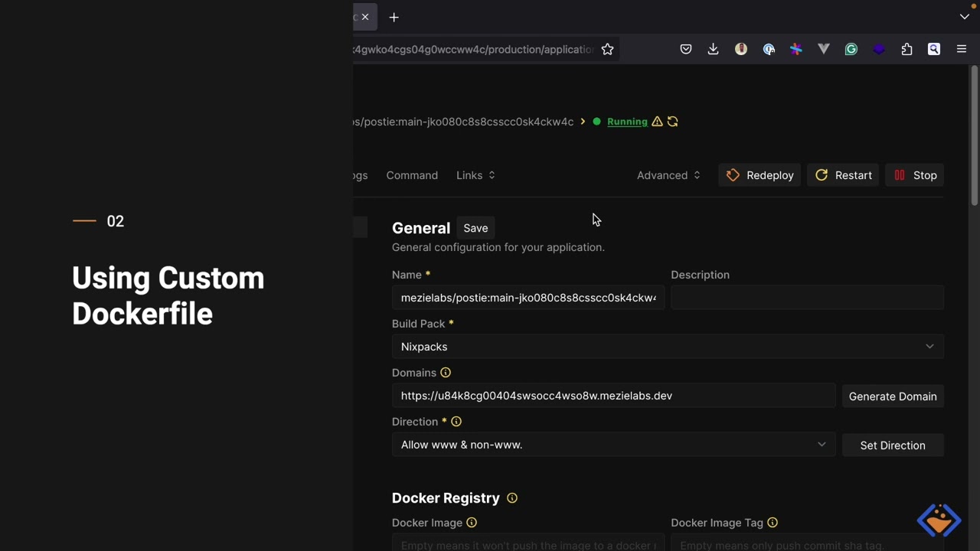This screenshot has width=980, height=551.
Task: Click the Domains URL input field
Action: pyautogui.click(x=614, y=396)
